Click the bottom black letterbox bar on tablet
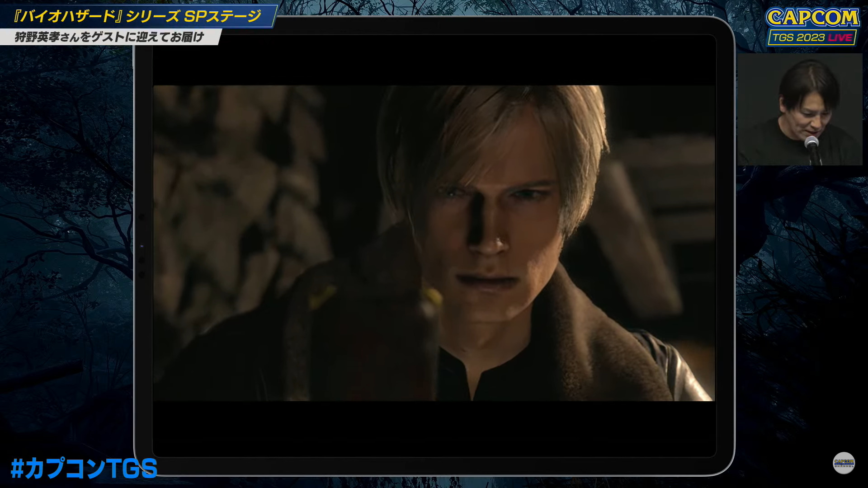 point(434,428)
